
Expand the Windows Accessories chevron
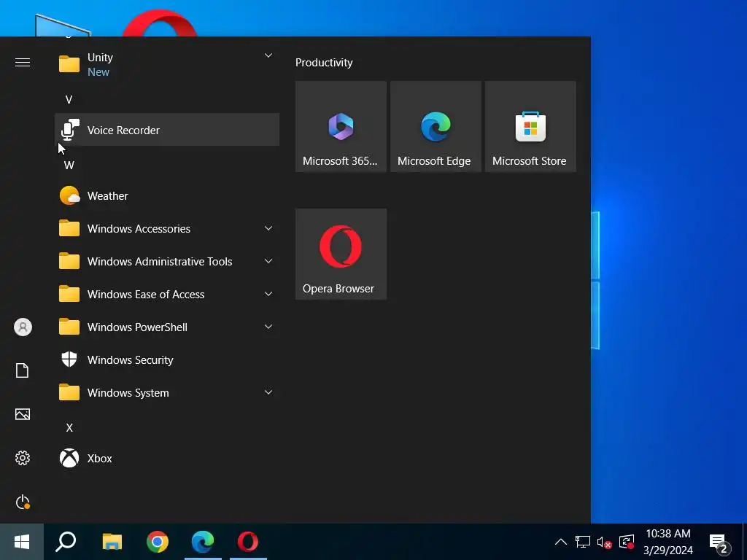[x=268, y=228]
